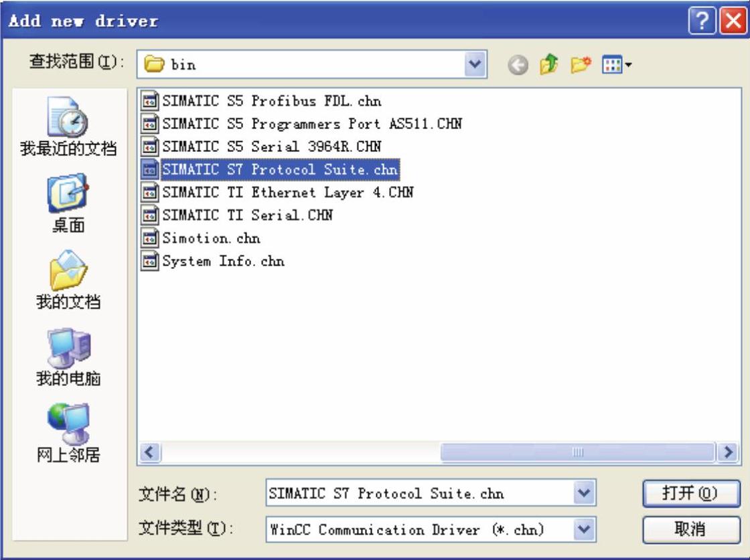This screenshot has width=750, height=560.
Task: Click the icon of SIMATIC S5 Serial 3964R.CHN
Action: tap(150, 147)
